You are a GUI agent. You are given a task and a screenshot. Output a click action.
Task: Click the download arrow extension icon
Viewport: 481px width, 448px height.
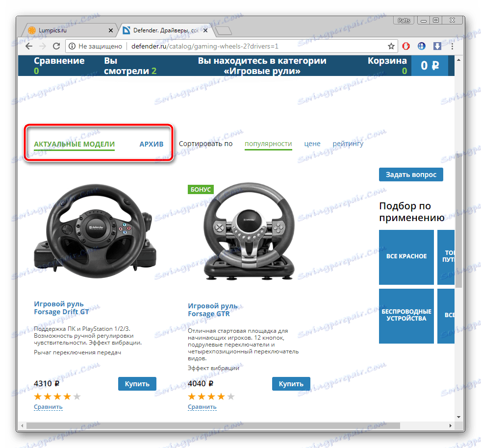437,46
